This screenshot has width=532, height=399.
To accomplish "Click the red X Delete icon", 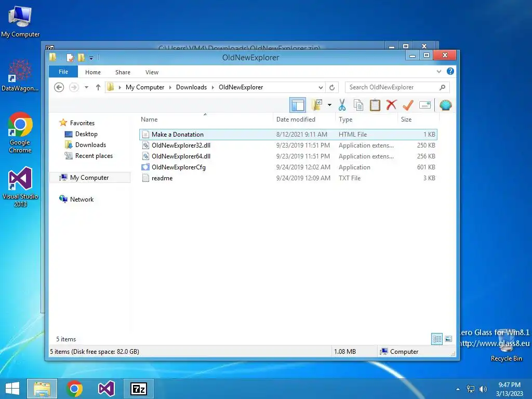I will tap(391, 105).
